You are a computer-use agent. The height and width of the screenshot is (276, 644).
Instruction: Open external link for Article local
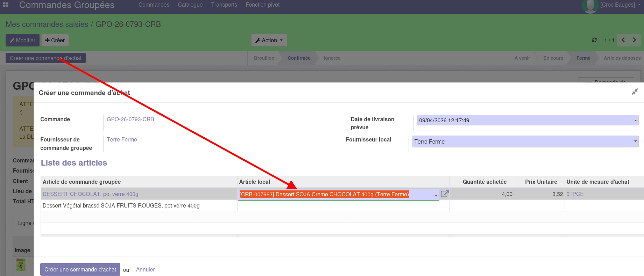[445, 194]
